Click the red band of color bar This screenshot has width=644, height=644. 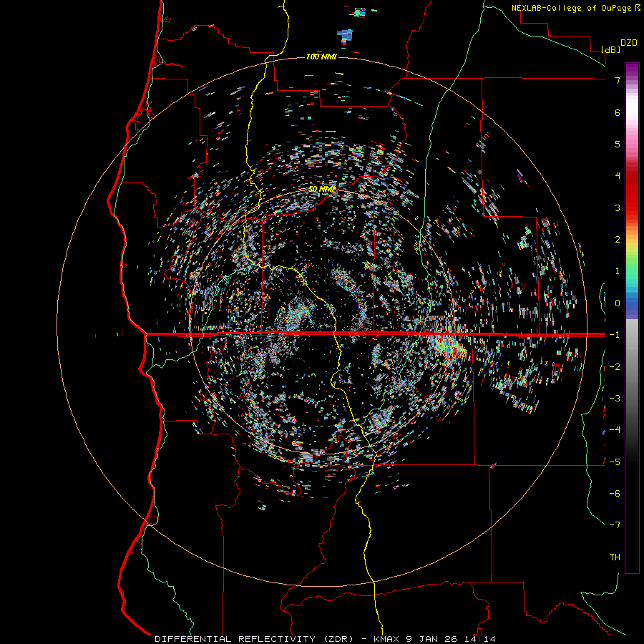(x=632, y=193)
